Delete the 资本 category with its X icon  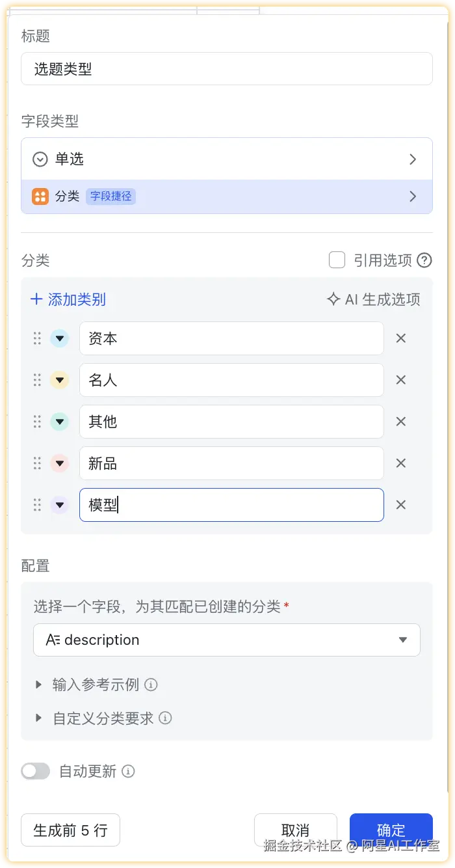[x=401, y=338]
